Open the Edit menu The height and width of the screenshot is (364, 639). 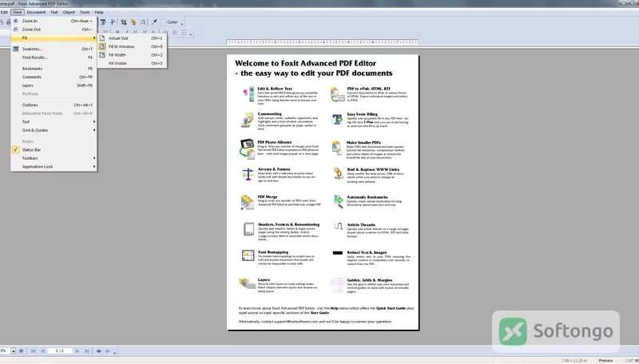click(4, 12)
